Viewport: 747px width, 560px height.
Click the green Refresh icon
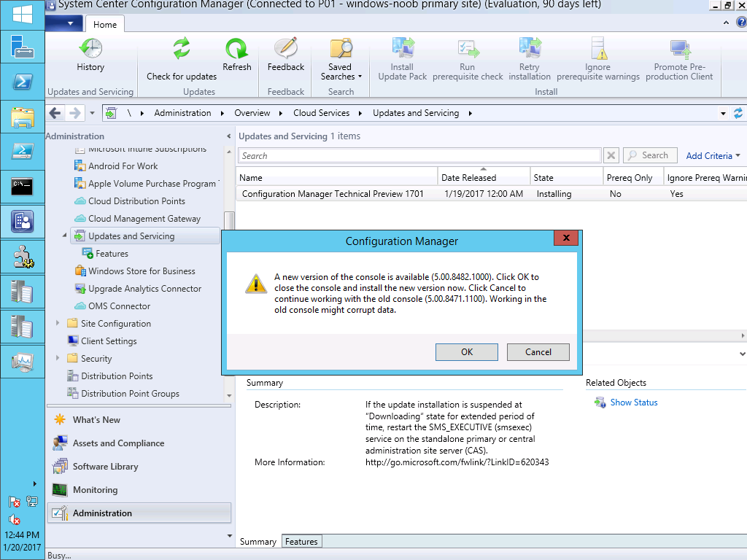tap(237, 49)
